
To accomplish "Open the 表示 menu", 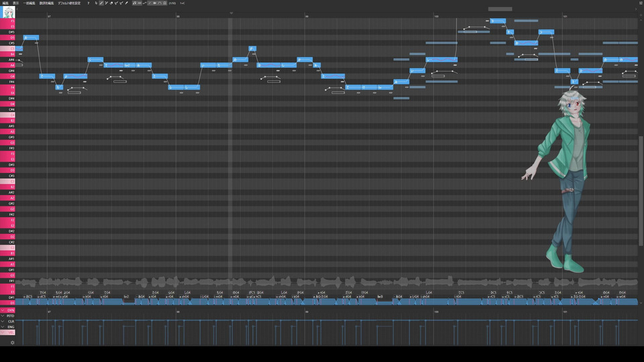I will tap(15, 3).
